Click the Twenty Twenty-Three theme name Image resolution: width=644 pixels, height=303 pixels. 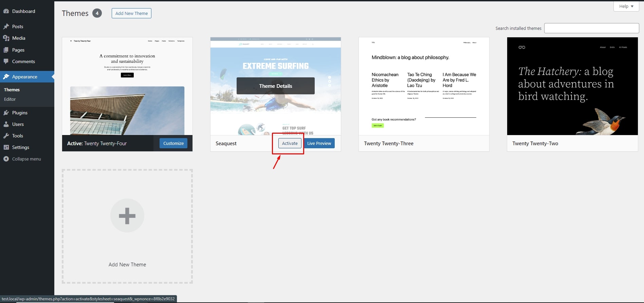[389, 144]
